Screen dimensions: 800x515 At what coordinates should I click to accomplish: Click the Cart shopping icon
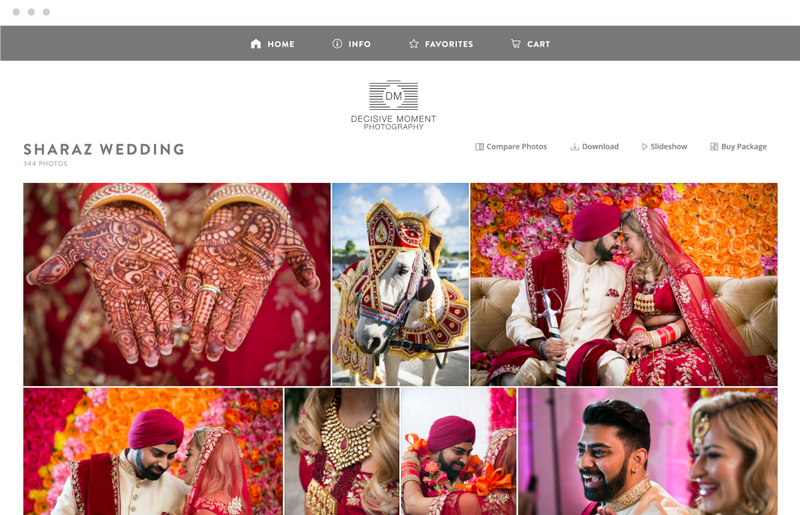click(x=516, y=44)
